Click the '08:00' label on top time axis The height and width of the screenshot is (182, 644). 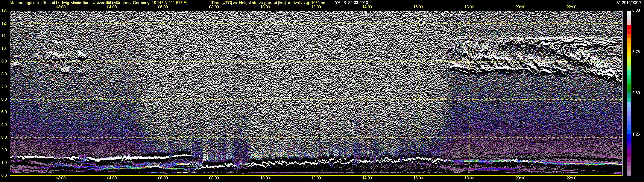[x=214, y=7]
